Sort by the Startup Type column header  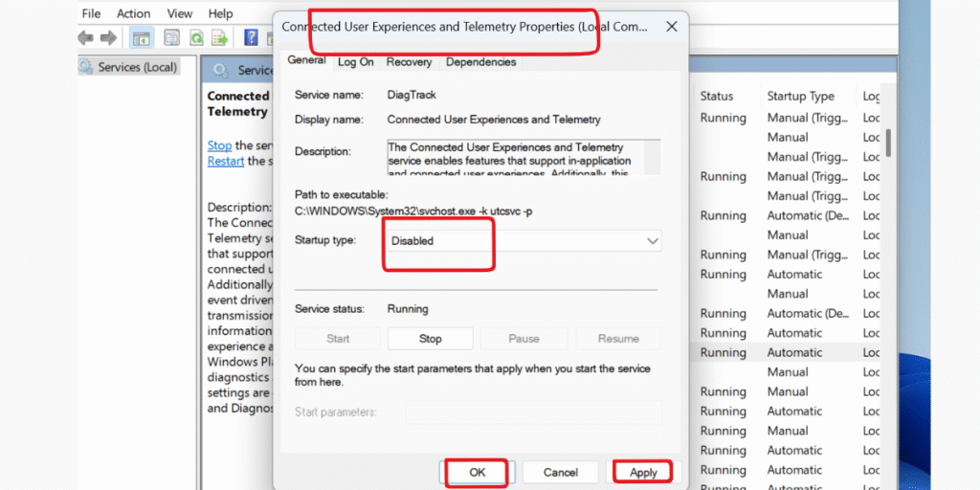tap(801, 96)
